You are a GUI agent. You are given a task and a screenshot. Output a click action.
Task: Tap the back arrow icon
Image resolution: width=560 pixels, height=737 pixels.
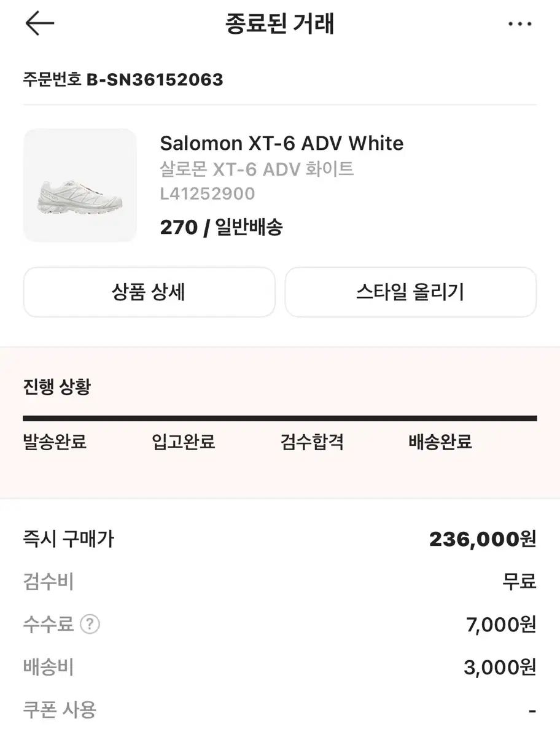[40, 24]
